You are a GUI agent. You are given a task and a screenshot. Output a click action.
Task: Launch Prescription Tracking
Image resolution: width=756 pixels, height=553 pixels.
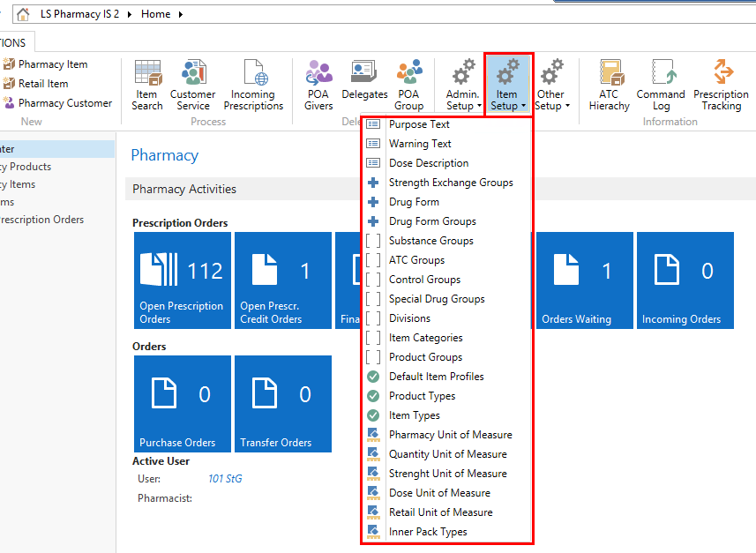coord(721,86)
